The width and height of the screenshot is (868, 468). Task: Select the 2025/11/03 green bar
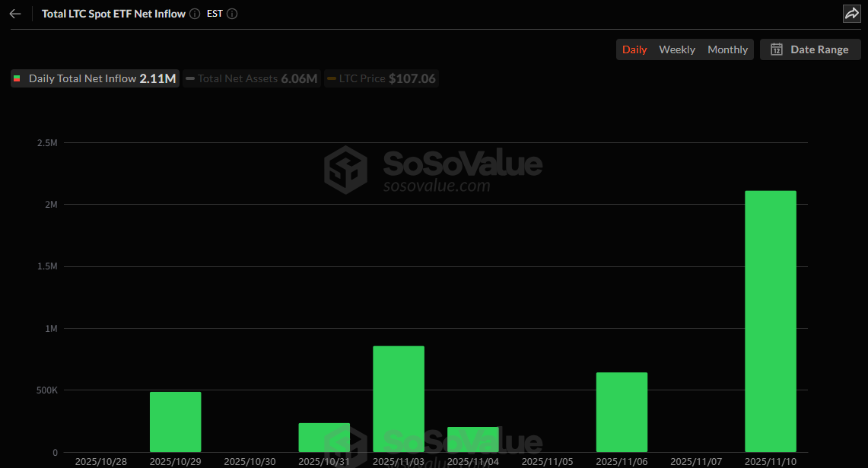[x=398, y=399]
